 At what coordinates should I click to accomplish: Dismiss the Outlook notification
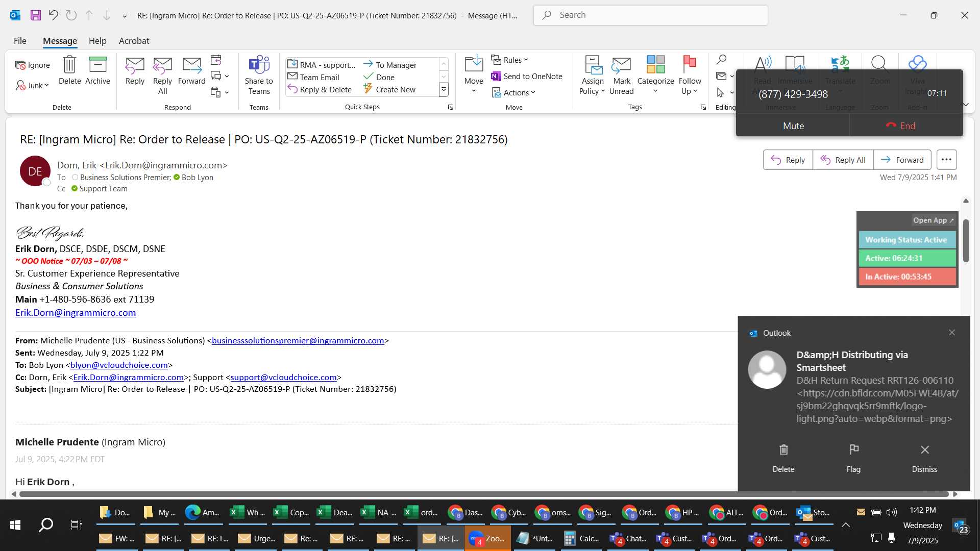924,458
